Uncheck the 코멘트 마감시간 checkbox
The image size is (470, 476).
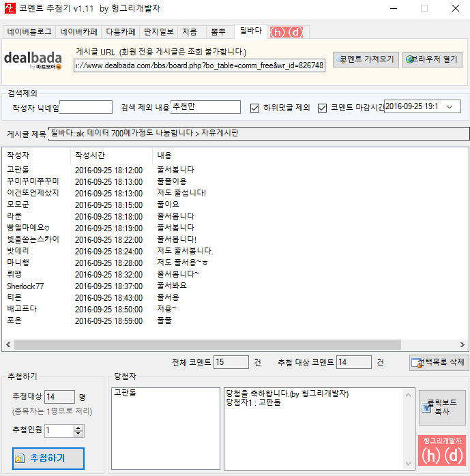click(x=323, y=108)
